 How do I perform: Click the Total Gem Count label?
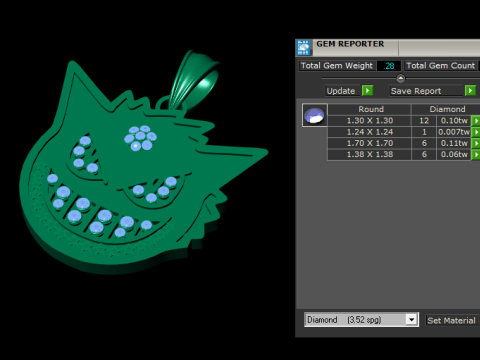click(x=441, y=66)
